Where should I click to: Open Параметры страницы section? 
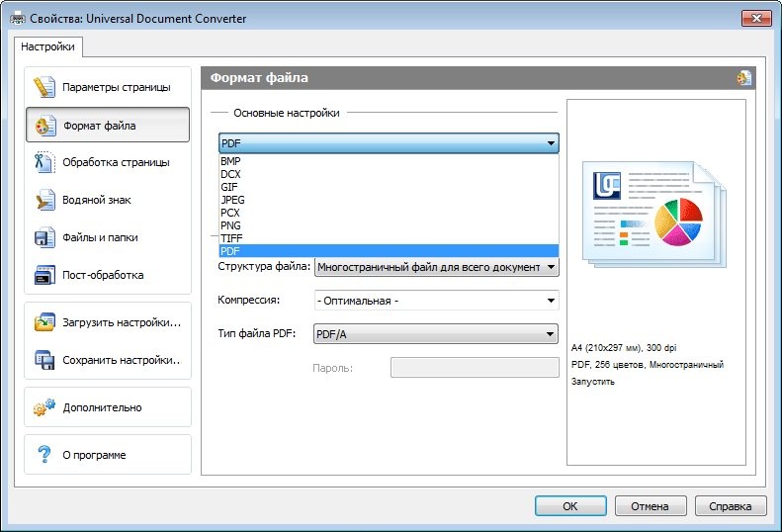pyautogui.click(x=108, y=87)
